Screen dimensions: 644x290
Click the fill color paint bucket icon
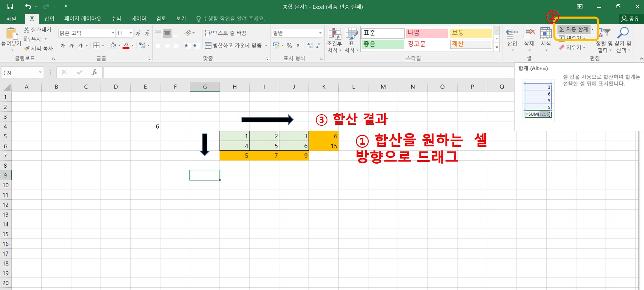[x=113, y=45]
